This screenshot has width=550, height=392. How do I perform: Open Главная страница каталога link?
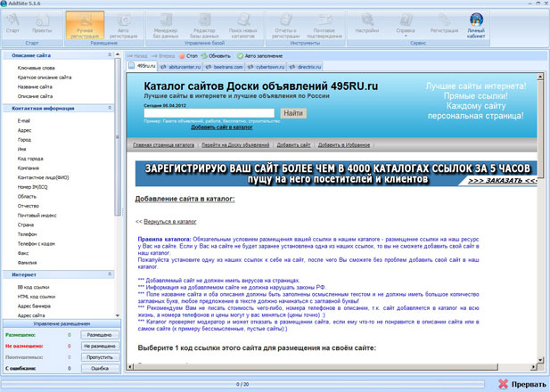click(163, 145)
